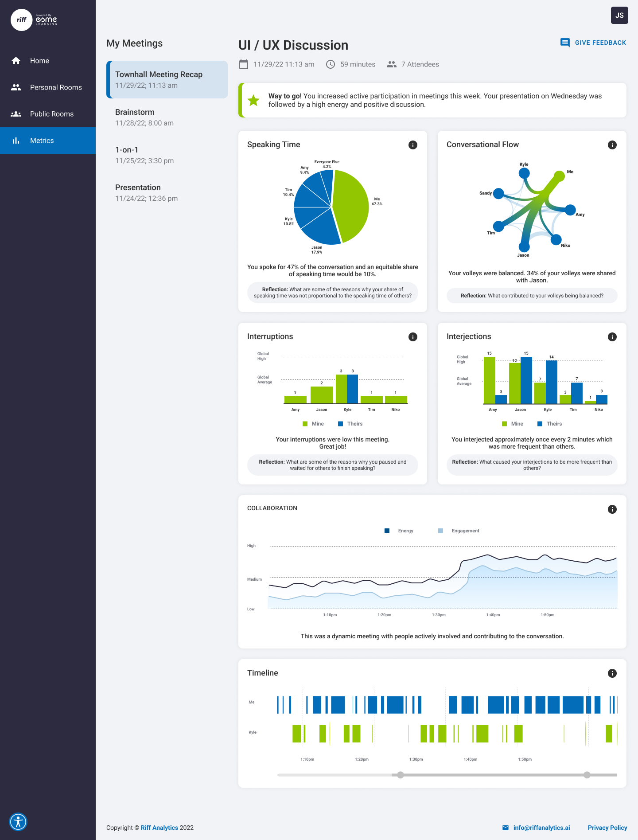
Task: Click the Niko node in Conversational Flow
Action: coord(556,240)
